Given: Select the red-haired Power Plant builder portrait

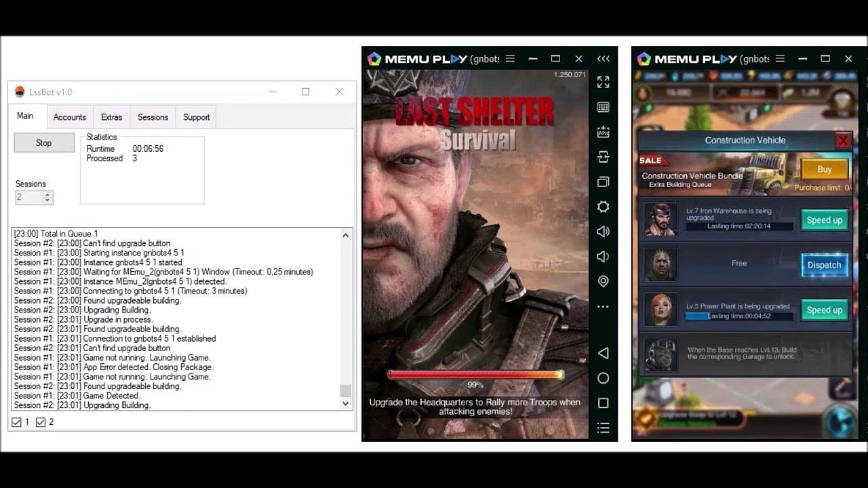Looking at the screenshot, I should pos(660,310).
